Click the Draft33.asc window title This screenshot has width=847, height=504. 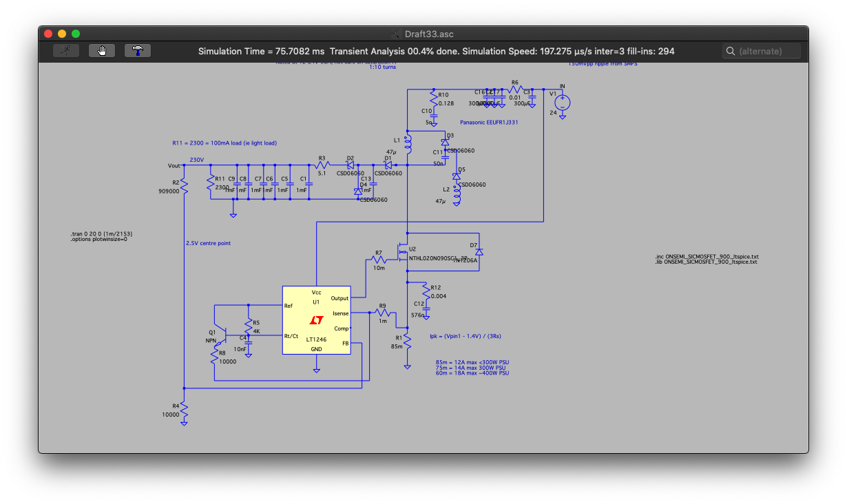coord(428,34)
